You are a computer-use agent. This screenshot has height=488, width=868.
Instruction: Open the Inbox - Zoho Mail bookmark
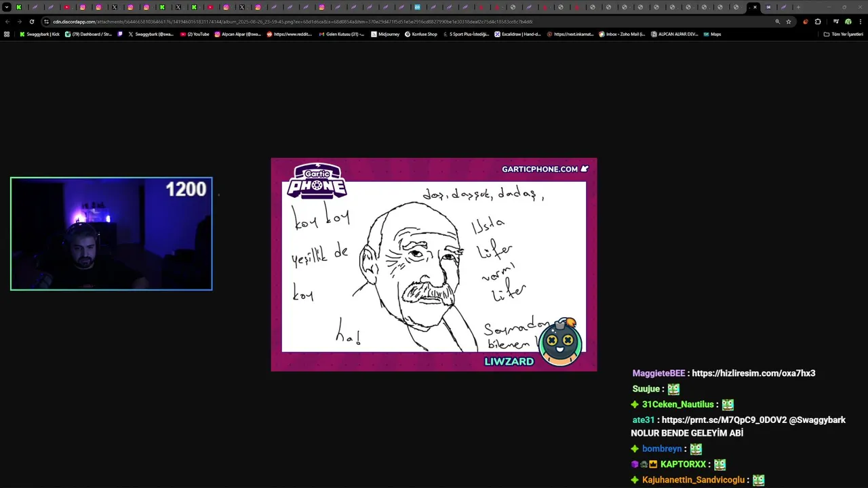622,34
